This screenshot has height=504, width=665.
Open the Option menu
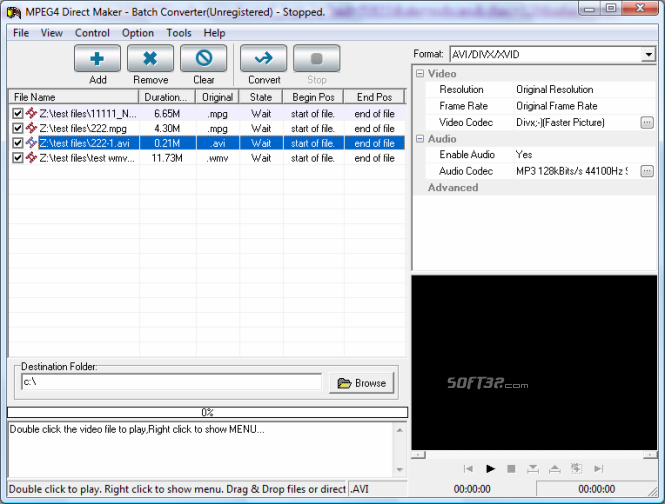click(x=138, y=33)
